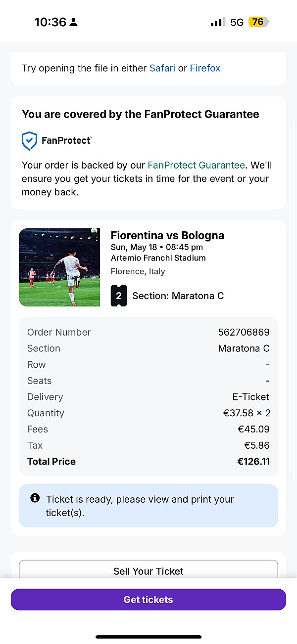This screenshot has width=297, height=644.
Task: Tap the Fiorentina vs Bologna match thumbnail
Action: (59, 267)
